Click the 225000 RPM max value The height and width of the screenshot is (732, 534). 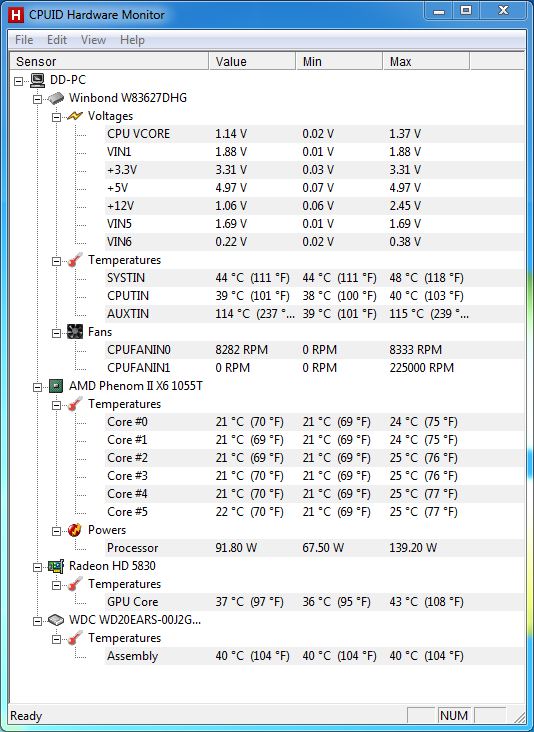[x=422, y=368]
